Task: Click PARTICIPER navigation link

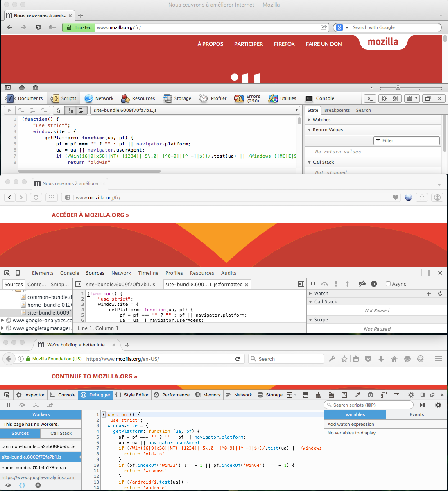Action: click(x=249, y=44)
